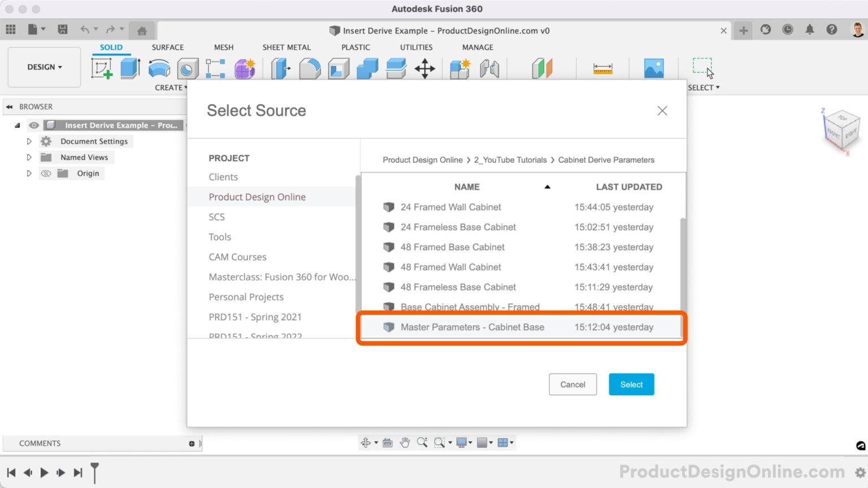
Task: Show the hidden Origin folder
Action: tap(46, 173)
